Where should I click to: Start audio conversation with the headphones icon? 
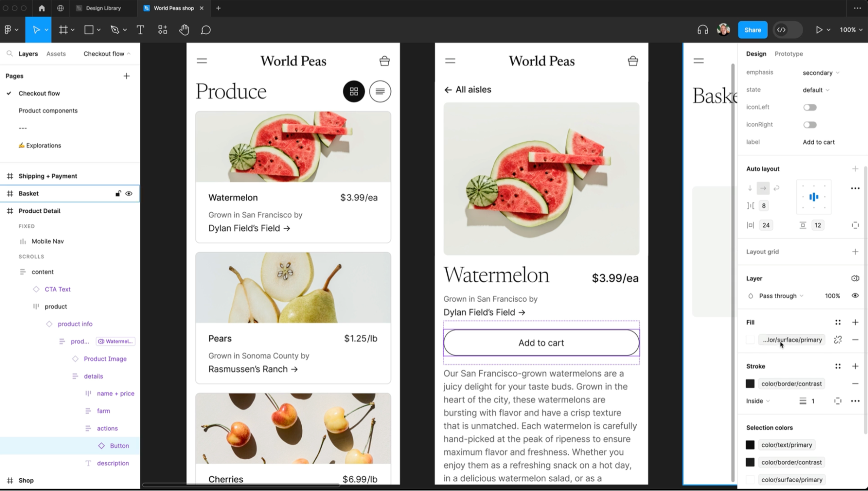click(x=703, y=30)
